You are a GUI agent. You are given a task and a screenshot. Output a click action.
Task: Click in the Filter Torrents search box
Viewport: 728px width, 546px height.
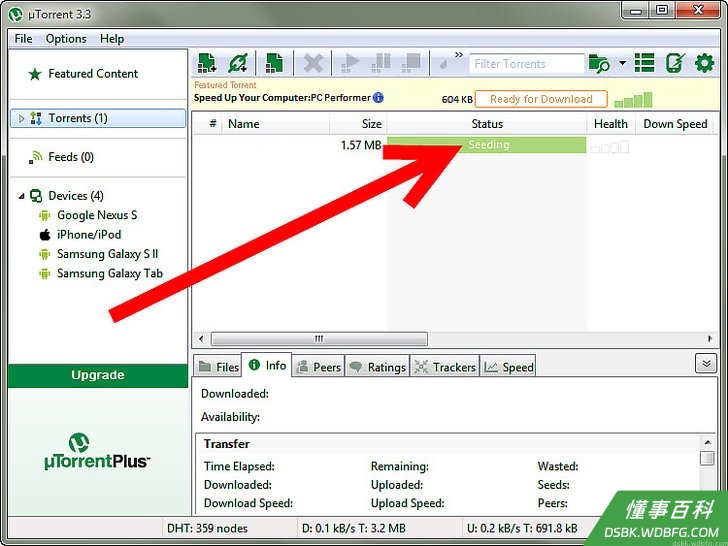click(x=526, y=64)
